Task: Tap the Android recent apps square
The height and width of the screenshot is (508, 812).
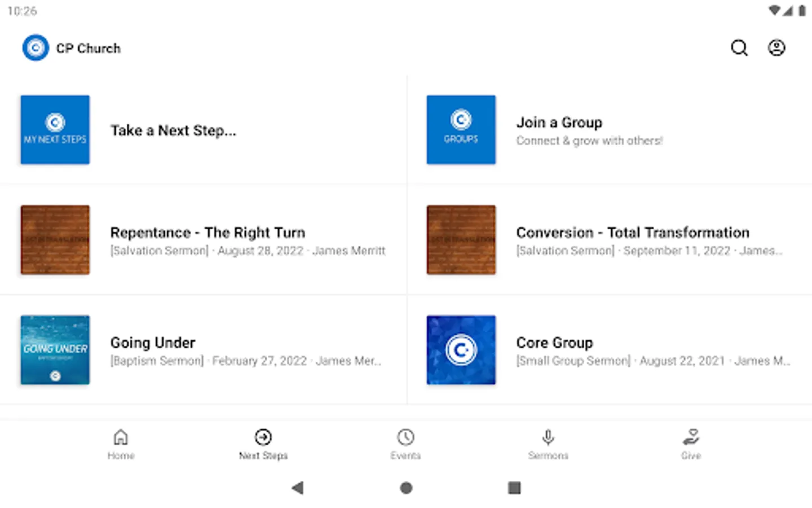Action: (x=514, y=488)
